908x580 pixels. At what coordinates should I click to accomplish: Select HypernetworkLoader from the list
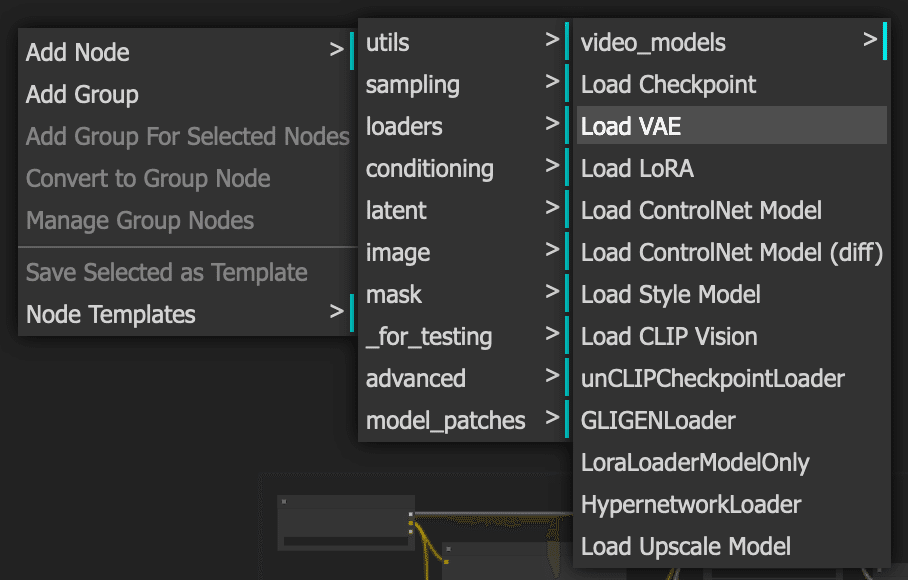click(x=732, y=504)
